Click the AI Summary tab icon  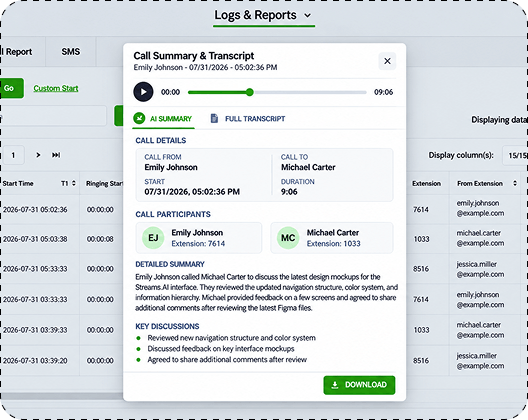pos(139,118)
